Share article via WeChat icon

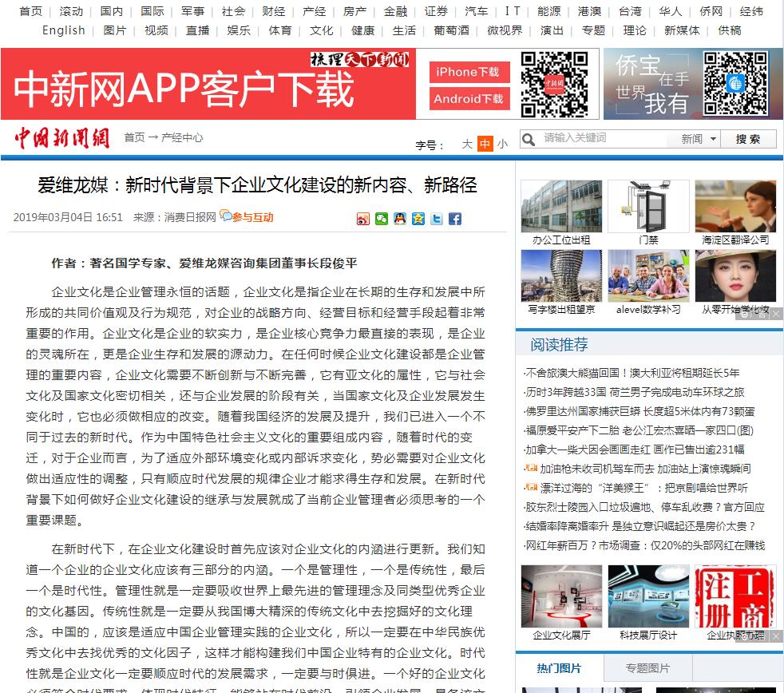[382, 219]
